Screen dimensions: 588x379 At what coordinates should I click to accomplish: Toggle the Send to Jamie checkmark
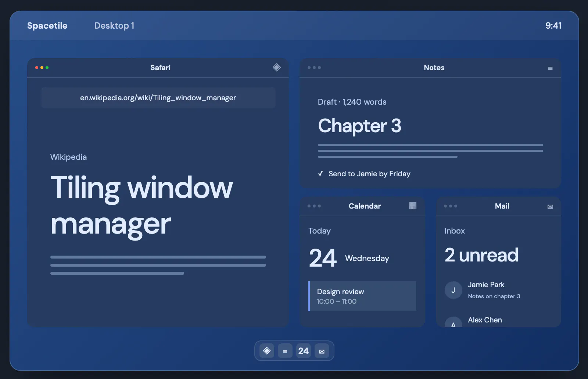pos(320,174)
